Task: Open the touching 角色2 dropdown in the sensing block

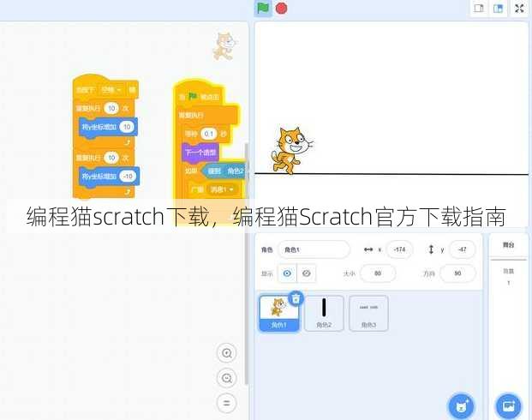Action: [x=236, y=171]
